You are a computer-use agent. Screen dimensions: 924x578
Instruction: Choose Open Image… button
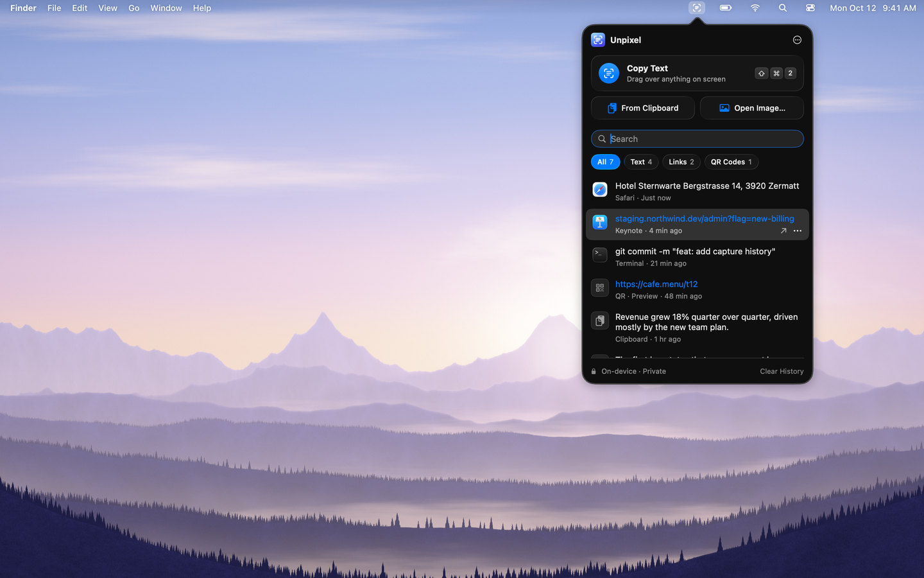tap(751, 108)
